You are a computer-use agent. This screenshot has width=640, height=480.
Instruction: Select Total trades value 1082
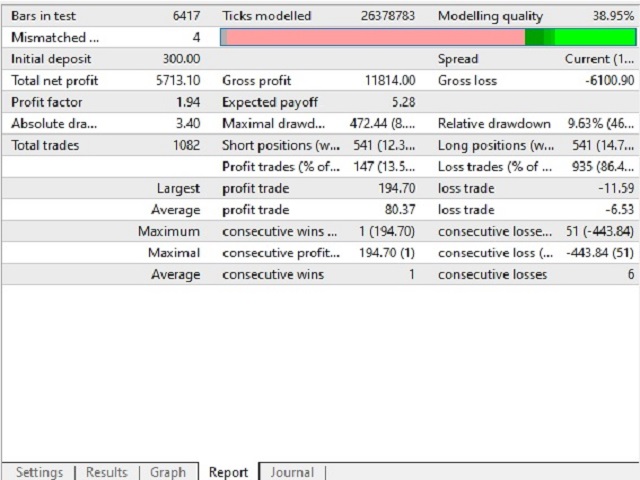186,145
